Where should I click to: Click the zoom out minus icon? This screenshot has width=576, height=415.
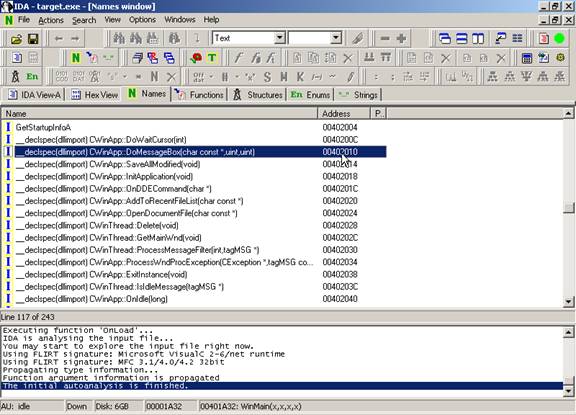pos(385,39)
